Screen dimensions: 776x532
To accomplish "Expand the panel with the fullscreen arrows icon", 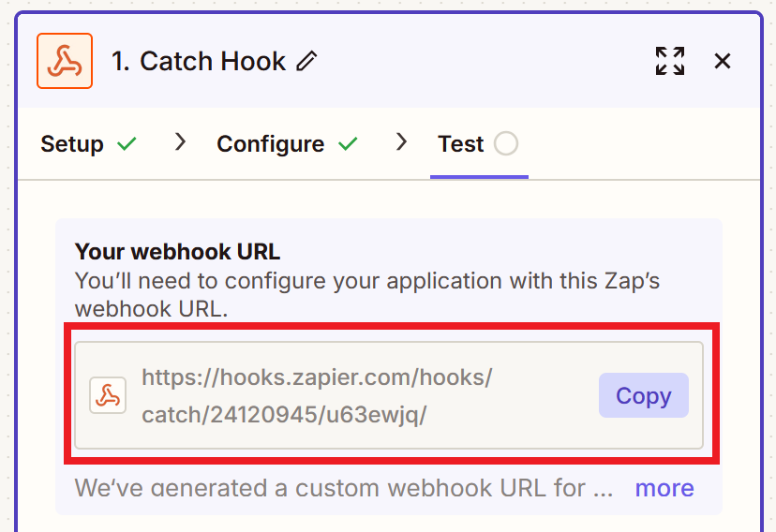I will coord(670,61).
